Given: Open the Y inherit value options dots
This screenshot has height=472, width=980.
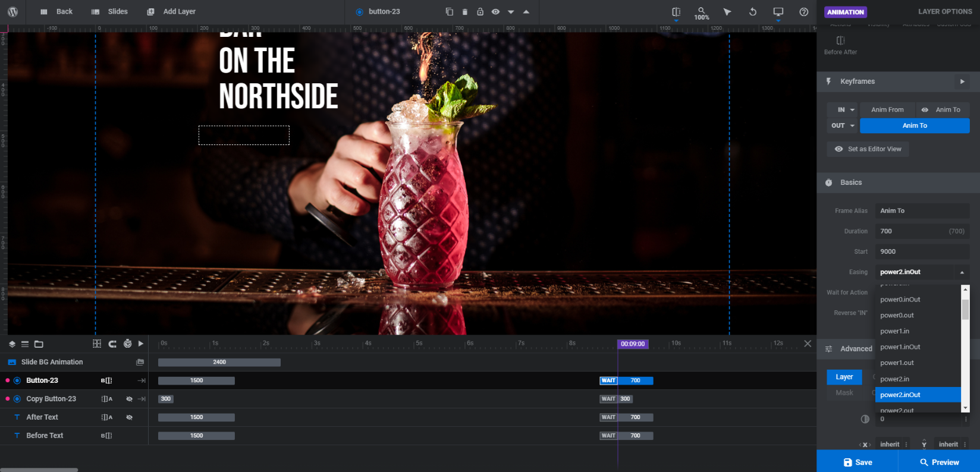Looking at the screenshot, I should [x=965, y=445].
